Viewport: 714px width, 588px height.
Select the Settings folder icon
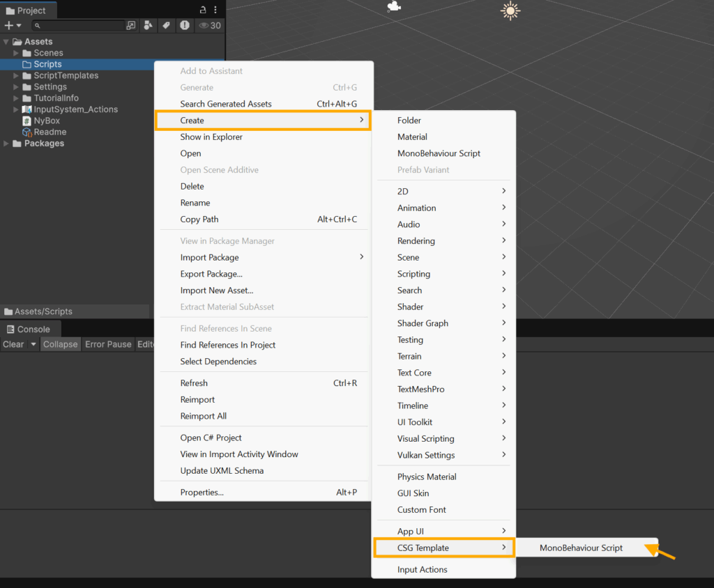point(27,87)
